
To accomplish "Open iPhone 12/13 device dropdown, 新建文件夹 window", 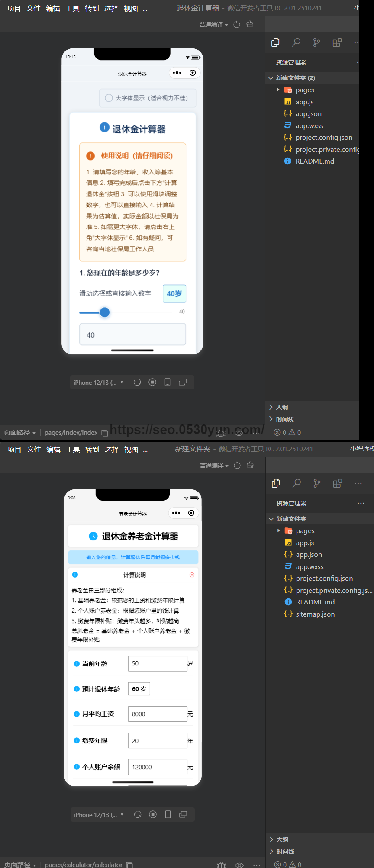I will (x=99, y=815).
